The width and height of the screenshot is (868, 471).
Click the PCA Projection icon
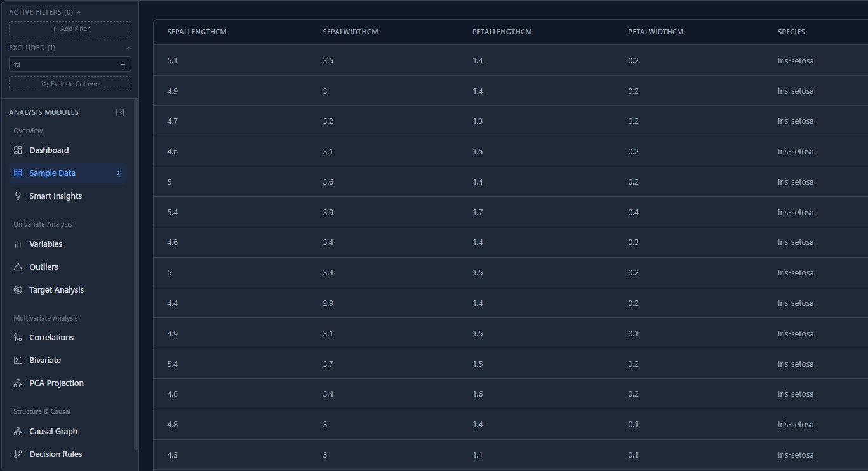pyautogui.click(x=18, y=383)
